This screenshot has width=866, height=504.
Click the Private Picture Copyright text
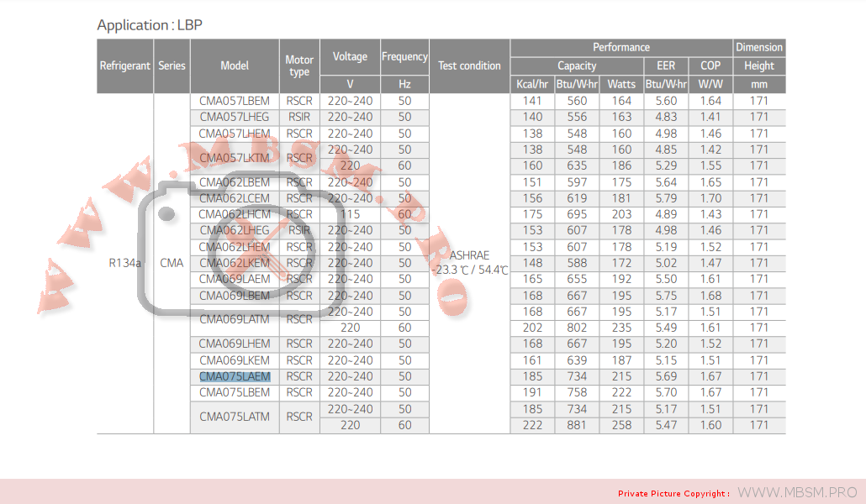(x=673, y=493)
